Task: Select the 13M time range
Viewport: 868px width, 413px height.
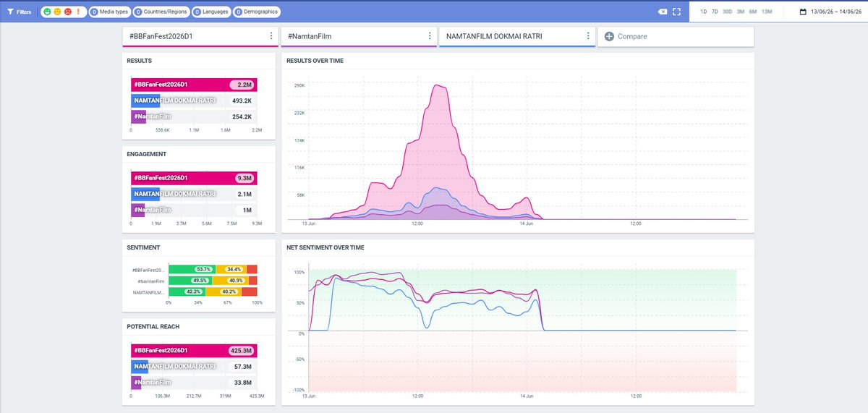Action: (767, 12)
